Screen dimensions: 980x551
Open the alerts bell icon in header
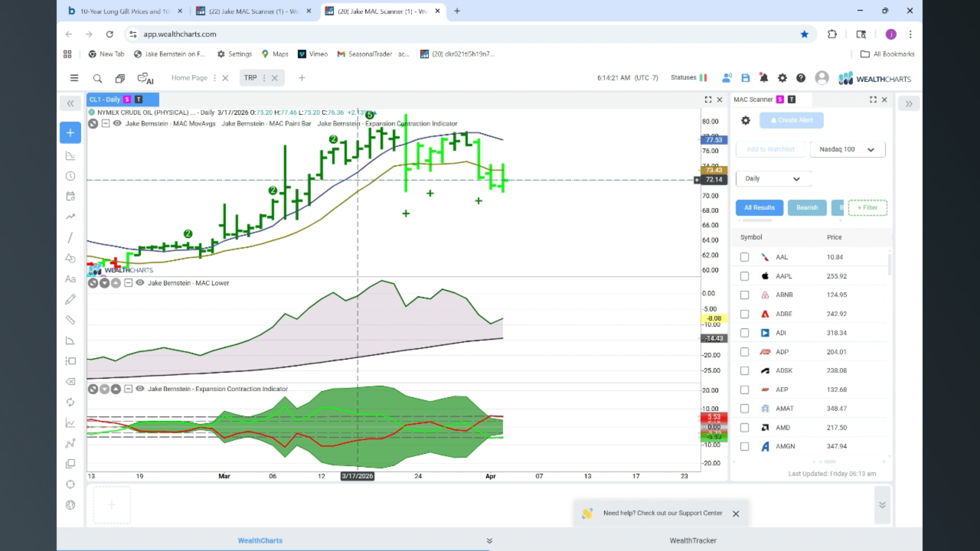point(764,78)
